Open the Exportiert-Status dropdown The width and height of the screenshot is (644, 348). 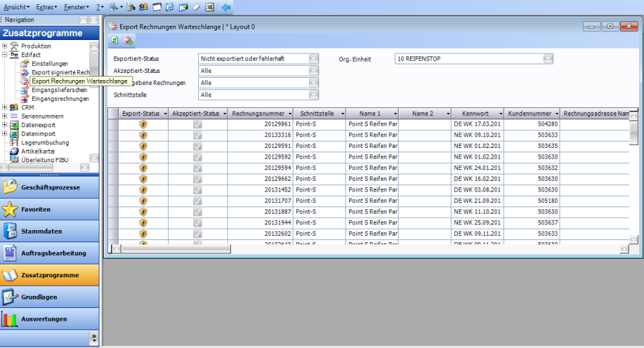point(313,59)
